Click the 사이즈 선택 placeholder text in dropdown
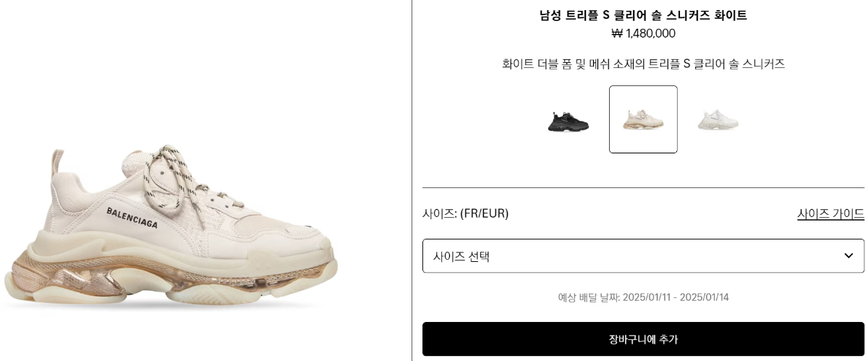The image size is (868, 361). [461, 256]
